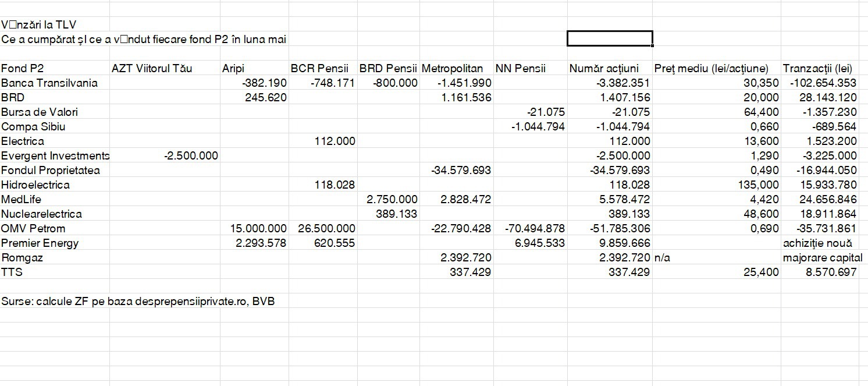Select BRD Pensii cell with value 389.133
Screen dimensions: 868x386
[397, 214]
